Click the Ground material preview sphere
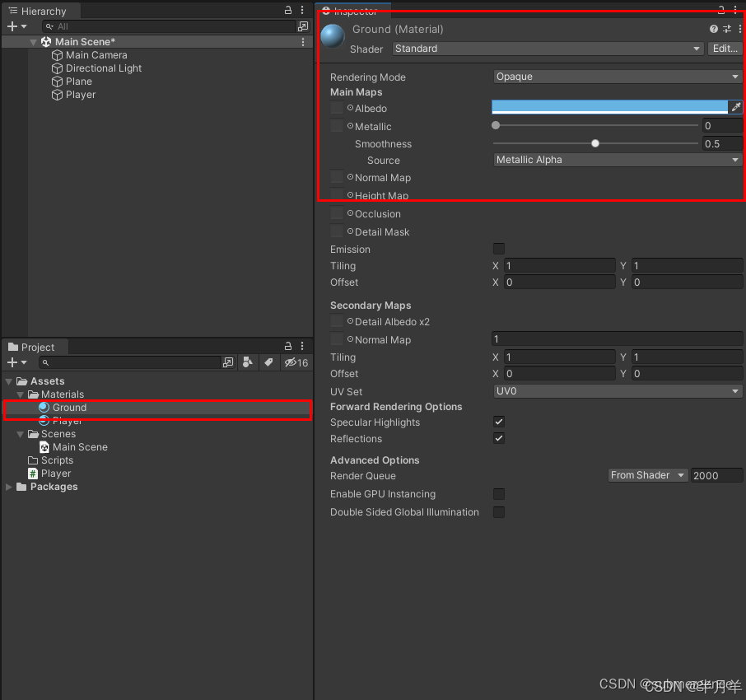 [x=333, y=36]
